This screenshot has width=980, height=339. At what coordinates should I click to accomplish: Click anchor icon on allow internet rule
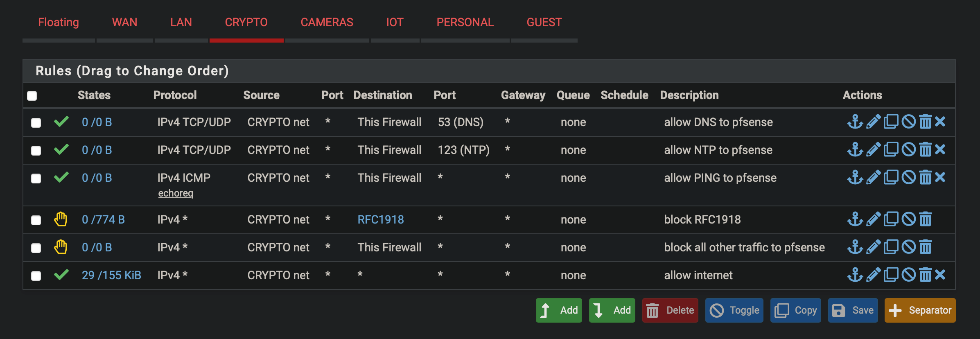click(x=855, y=275)
